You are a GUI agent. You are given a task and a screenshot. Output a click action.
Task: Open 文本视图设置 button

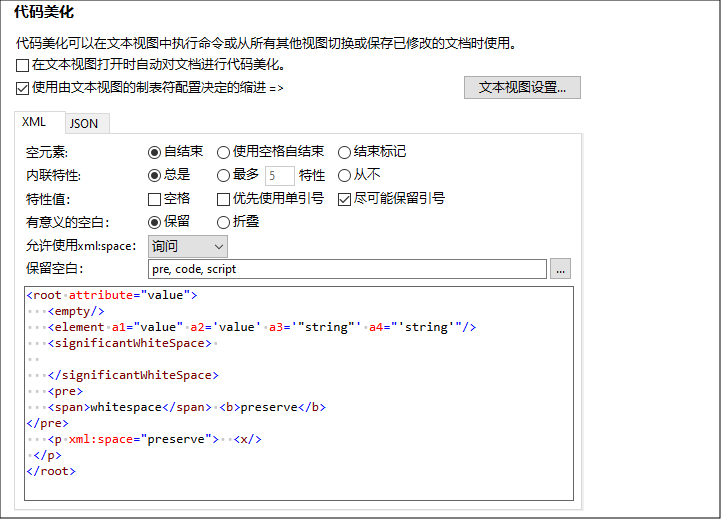(x=522, y=87)
